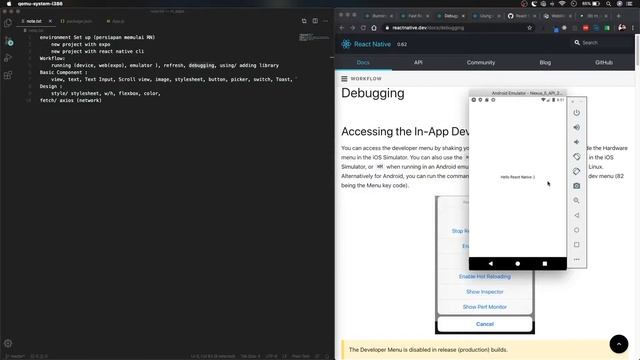Click the green browser extension icon
This screenshot has width=640, height=360.
(x=607, y=28)
